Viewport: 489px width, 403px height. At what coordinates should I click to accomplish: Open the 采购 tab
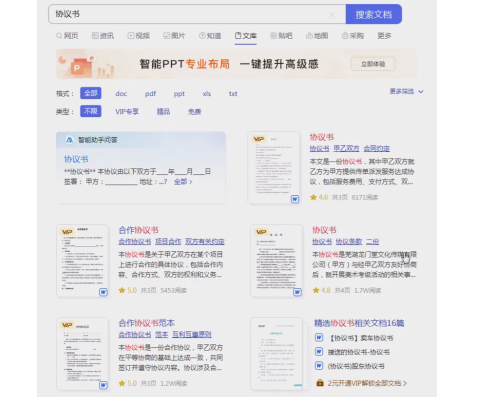pyautogui.click(x=353, y=36)
